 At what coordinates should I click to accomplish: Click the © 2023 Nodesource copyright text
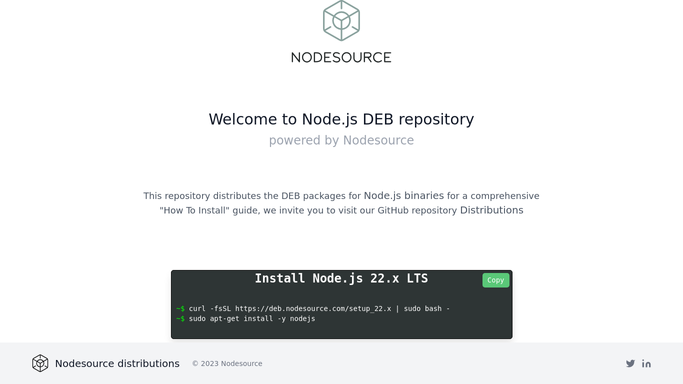coord(227,364)
